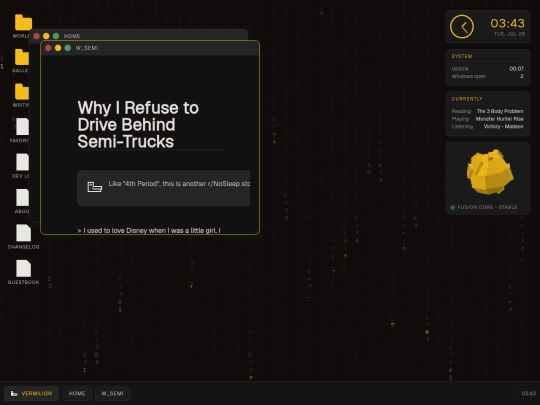
Task: Open the Writing folder icon
Action: tap(22, 92)
